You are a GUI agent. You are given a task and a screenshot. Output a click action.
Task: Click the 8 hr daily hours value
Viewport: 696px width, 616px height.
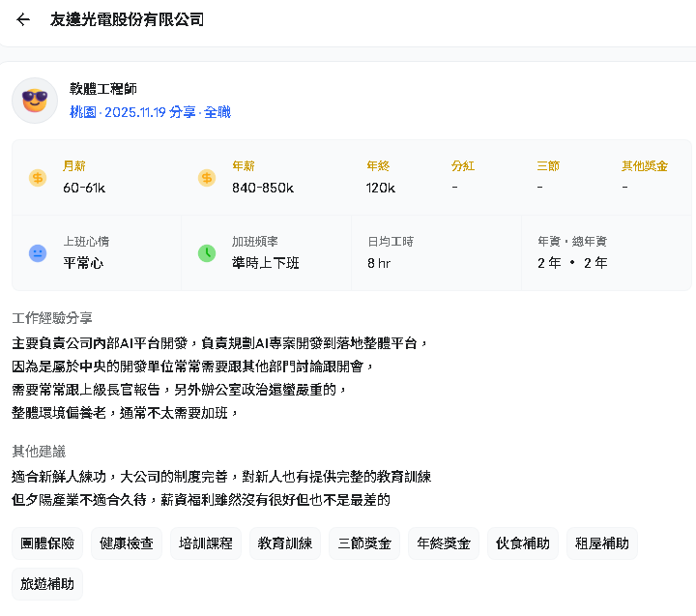pos(379,263)
